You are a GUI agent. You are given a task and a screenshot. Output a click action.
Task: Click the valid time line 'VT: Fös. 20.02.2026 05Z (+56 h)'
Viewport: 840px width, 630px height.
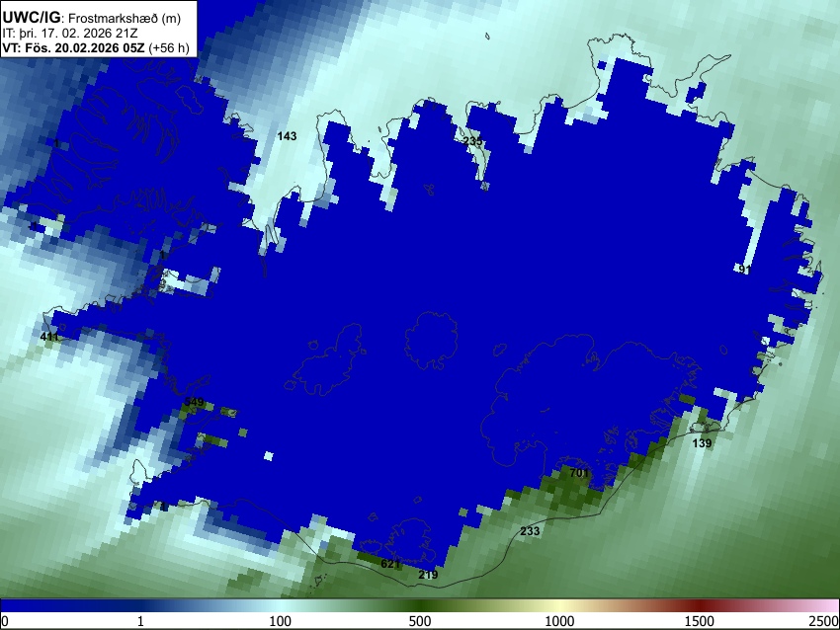[96, 47]
